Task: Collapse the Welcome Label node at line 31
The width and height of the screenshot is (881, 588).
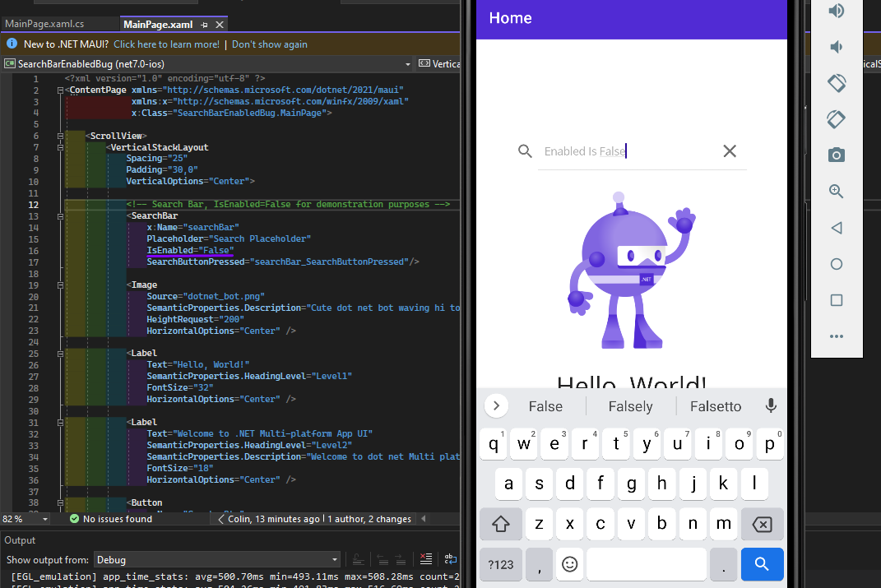Action: [x=60, y=423]
